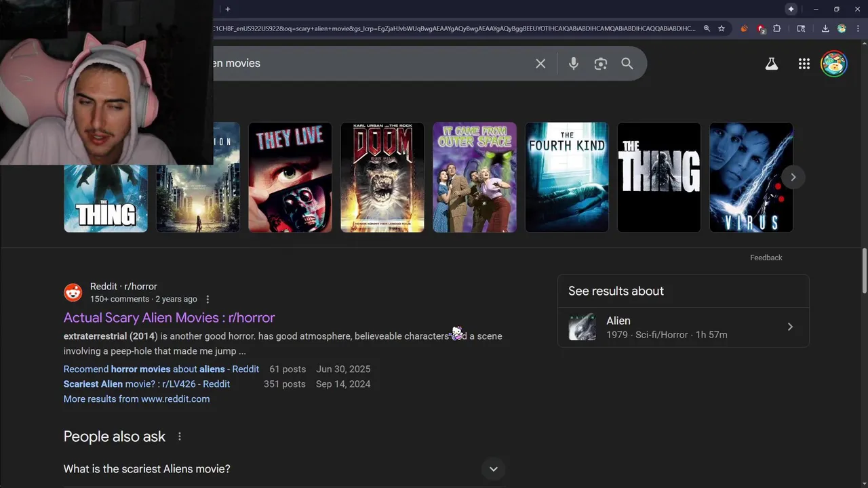Click the 'See results about' heading

[x=616, y=291]
